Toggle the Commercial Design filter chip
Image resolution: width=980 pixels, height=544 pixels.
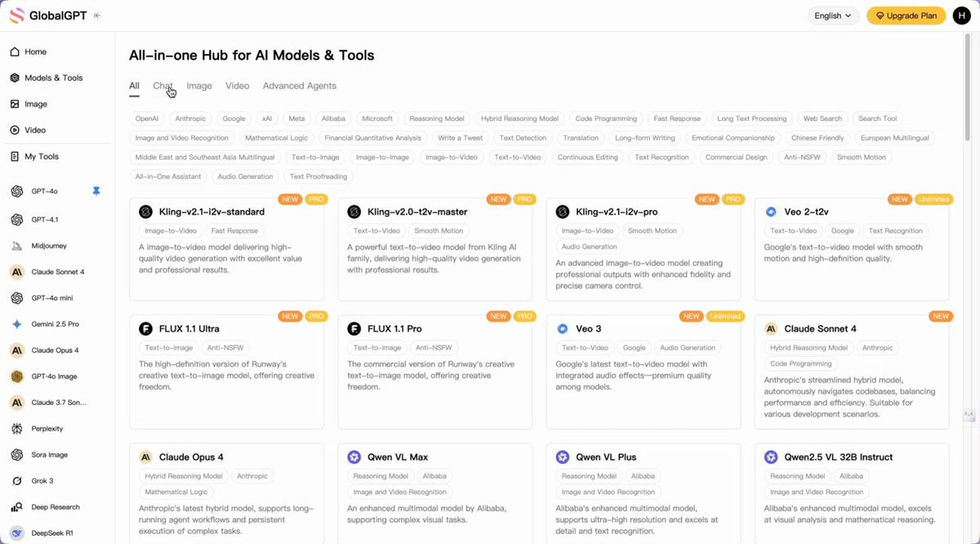click(736, 158)
